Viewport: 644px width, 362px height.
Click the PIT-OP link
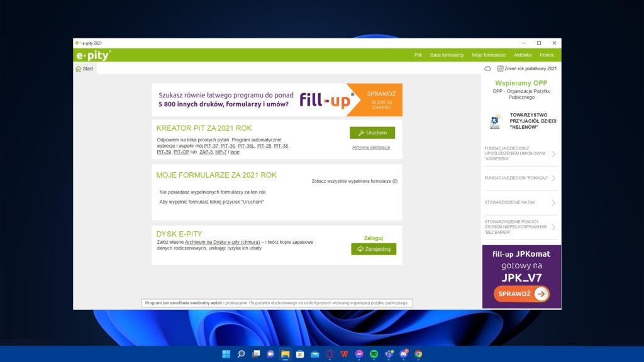181,152
